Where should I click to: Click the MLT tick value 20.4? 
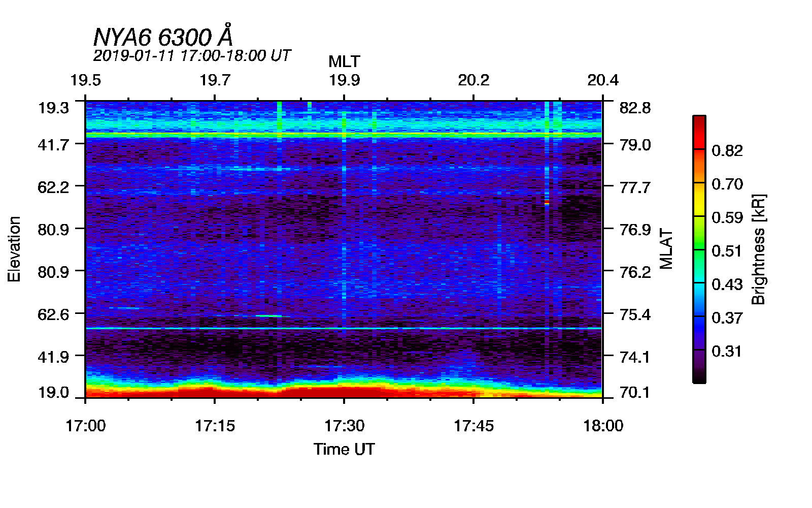click(x=603, y=80)
